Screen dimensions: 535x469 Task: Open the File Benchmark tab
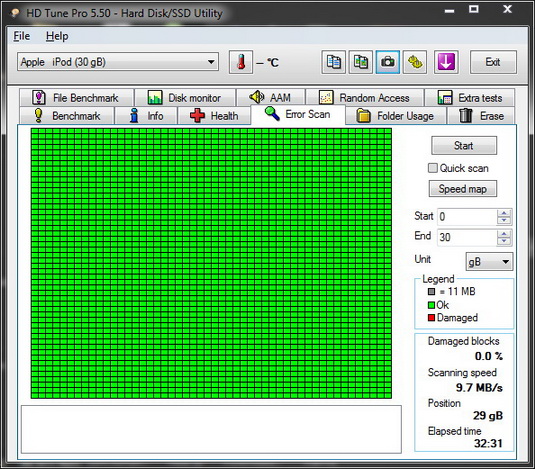(x=76, y=98)
